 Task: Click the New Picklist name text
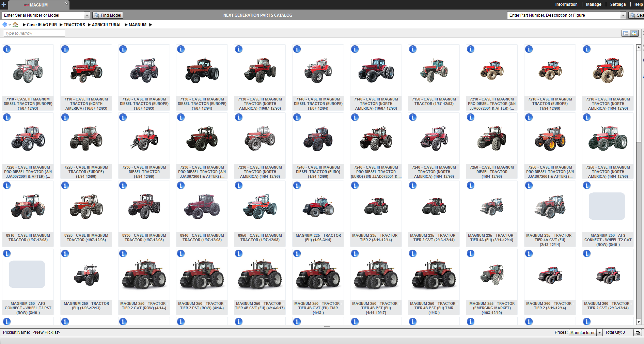46,332
